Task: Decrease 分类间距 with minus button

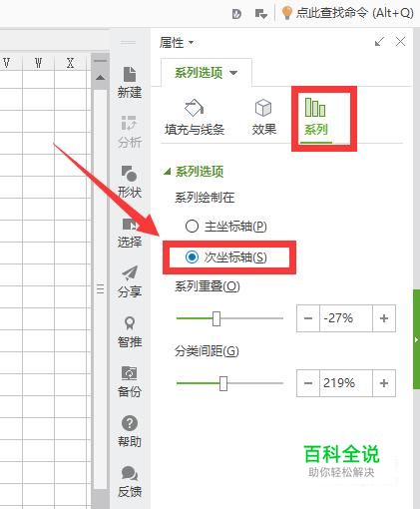Action: (308, 383)
